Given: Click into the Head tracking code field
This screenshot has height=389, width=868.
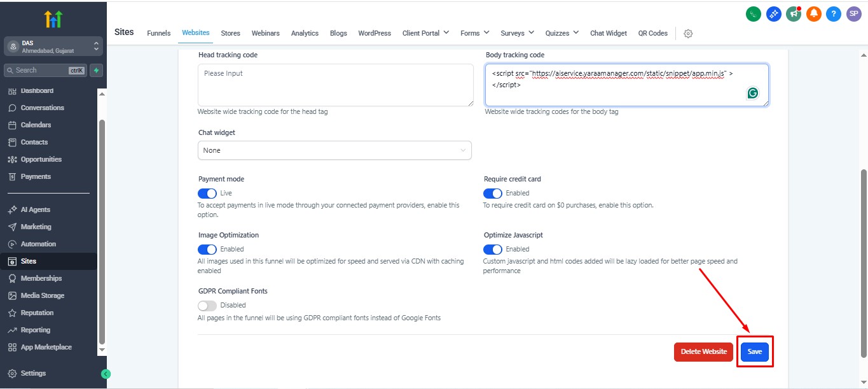Looking at the screenshot, I should pos(336,85).
